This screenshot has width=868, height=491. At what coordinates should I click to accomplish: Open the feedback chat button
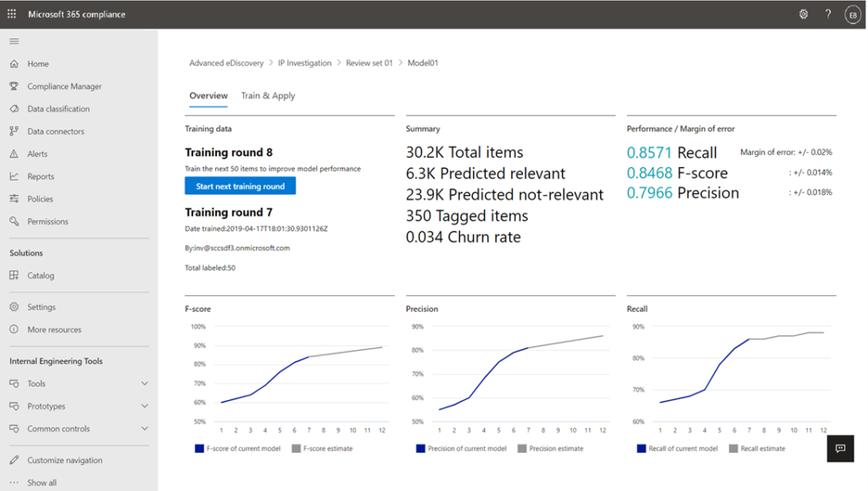tap(840, 449)
